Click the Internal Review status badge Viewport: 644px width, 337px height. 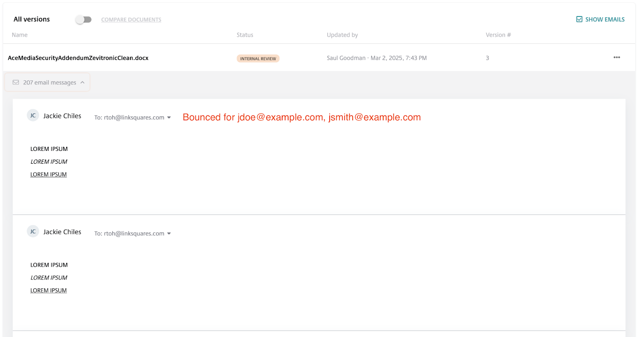click(258, 59)
